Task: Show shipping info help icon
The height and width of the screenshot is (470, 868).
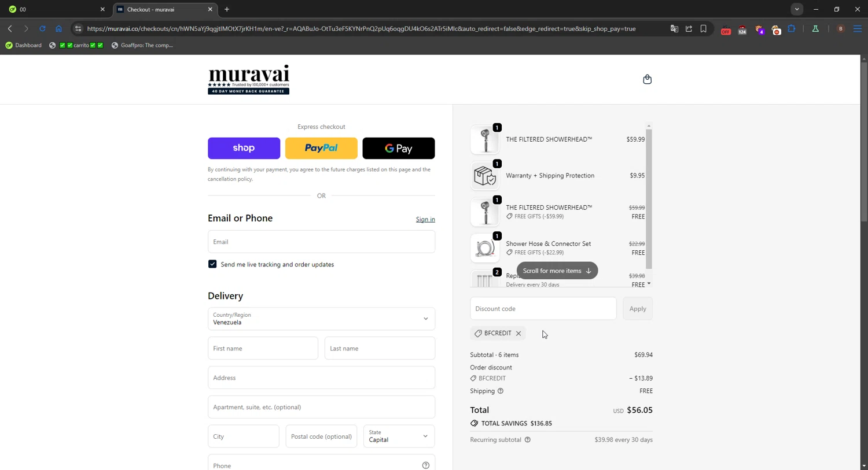Action: tap(501, 391)
